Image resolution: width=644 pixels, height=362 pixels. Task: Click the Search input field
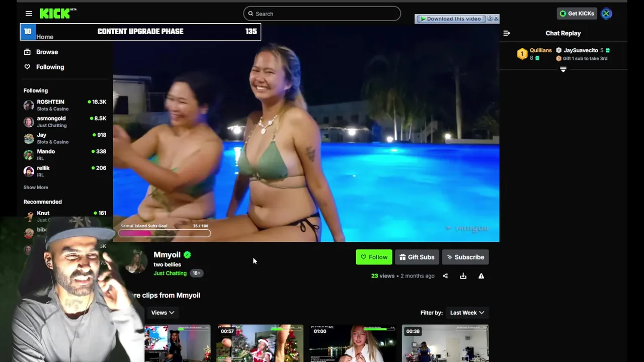pos(322,14)
